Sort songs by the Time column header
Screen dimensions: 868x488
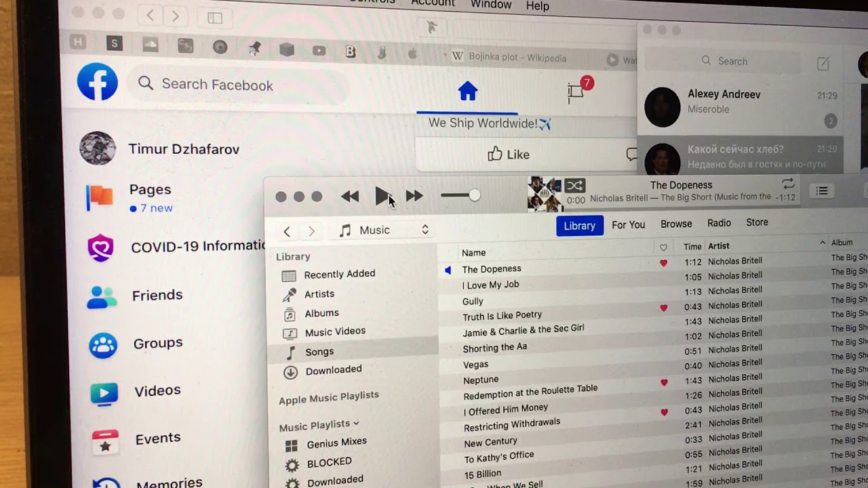pyautogui.click(x=692, y=247)
